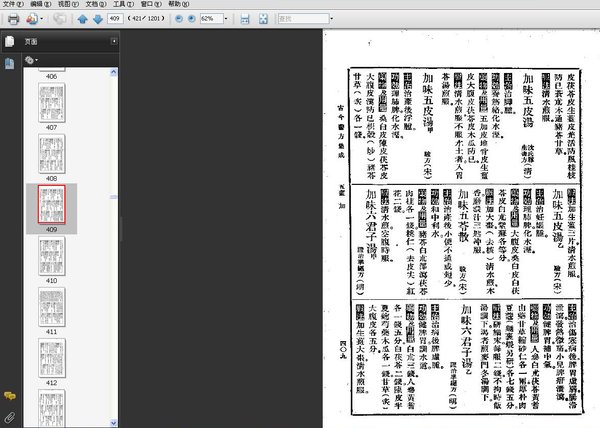This screenshot has height=428, width=600.
Task: Go to next page with down arrow
Action: pos(98,19)
